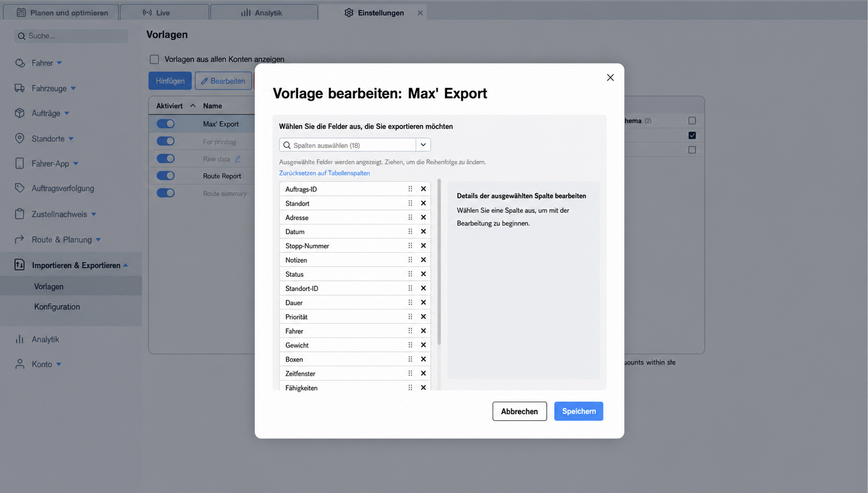This screenshot has height=493, width=868.
Task: Check Vorlagen aus allen Konten anzeigen
Action: coord(154,59)
